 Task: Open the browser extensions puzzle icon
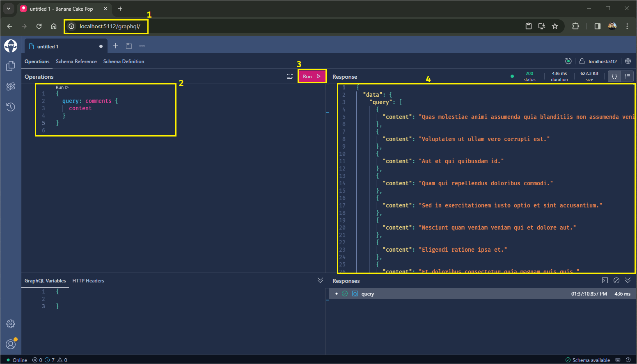tap(575, 26)
